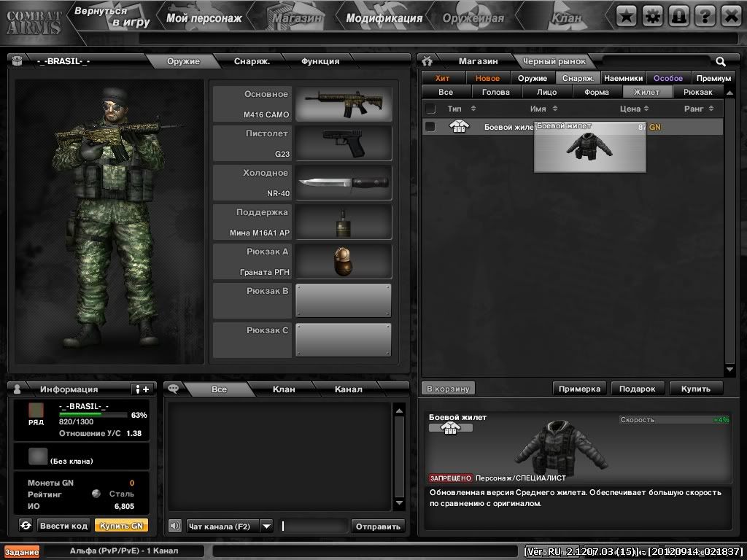Click the refresh icon beside Ввести код
This screenshot has height=560, width=747.
pyautogui.click(x=26, y=526)
